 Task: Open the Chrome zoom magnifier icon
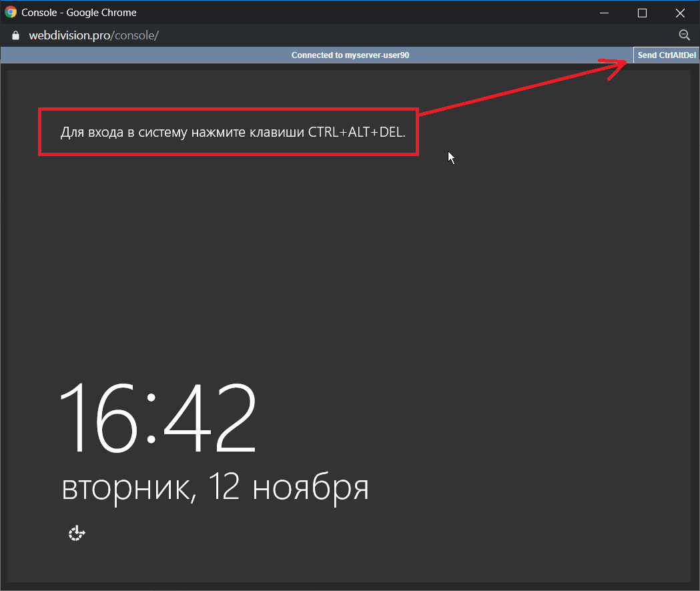(x=684, y=35)
